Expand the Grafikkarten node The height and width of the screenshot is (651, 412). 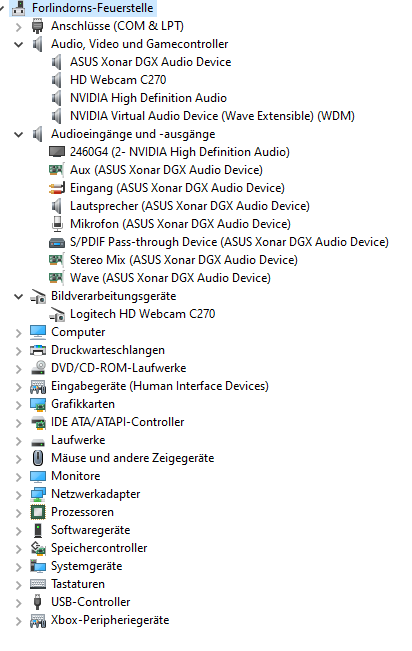pos(18,405)
